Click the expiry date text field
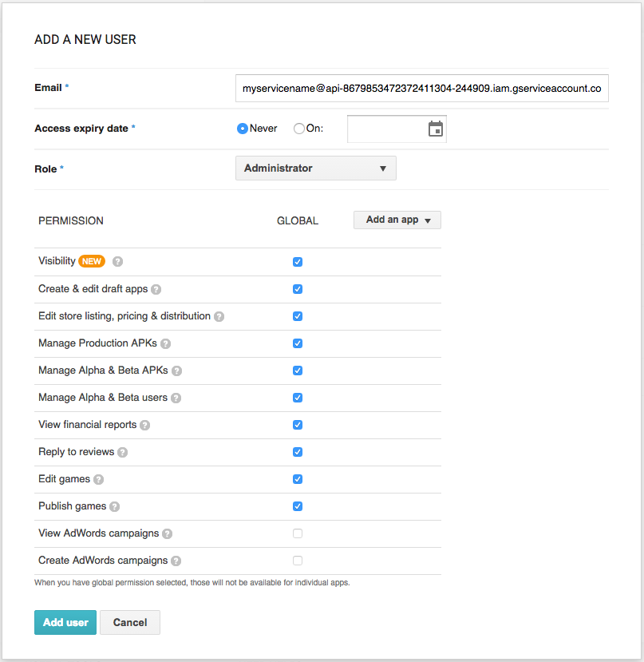644x662 pixels. click(386, 129)
